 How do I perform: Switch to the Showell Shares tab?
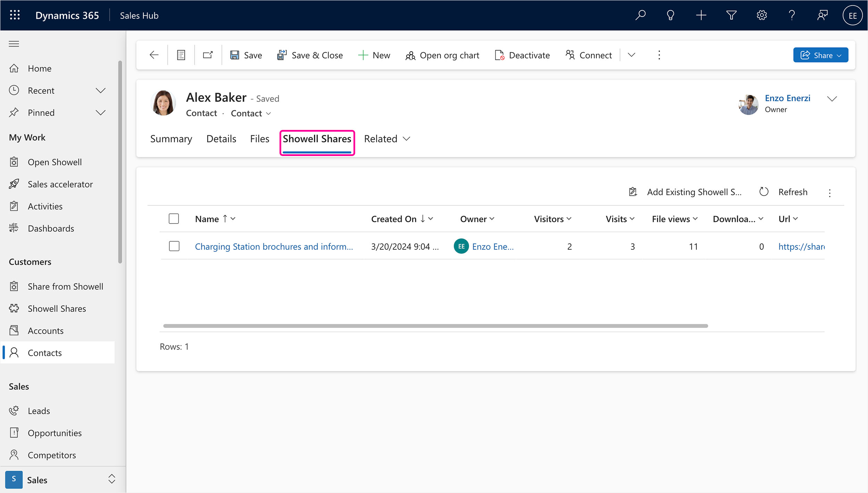(317, 138)
